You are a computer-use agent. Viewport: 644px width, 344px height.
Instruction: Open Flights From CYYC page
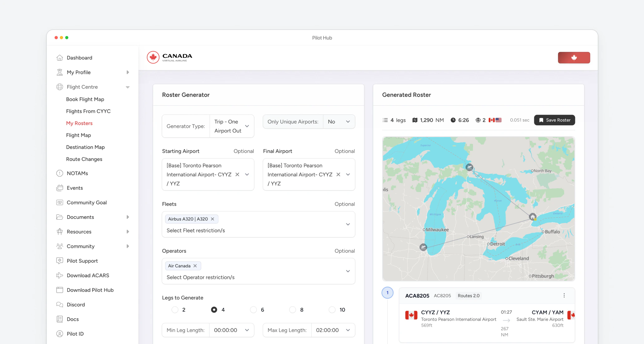click(88, 111)
